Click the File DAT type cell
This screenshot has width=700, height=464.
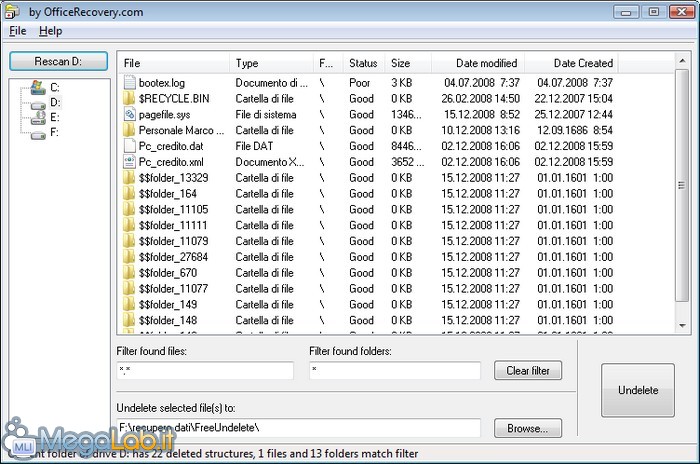pyautogui.click(x=254, y=146)
